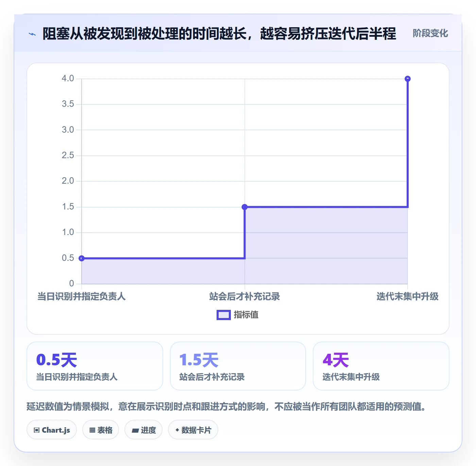Click the "0.5天" value in the stat card
This screenshot has height=466, width=476.
coord(57,360)
